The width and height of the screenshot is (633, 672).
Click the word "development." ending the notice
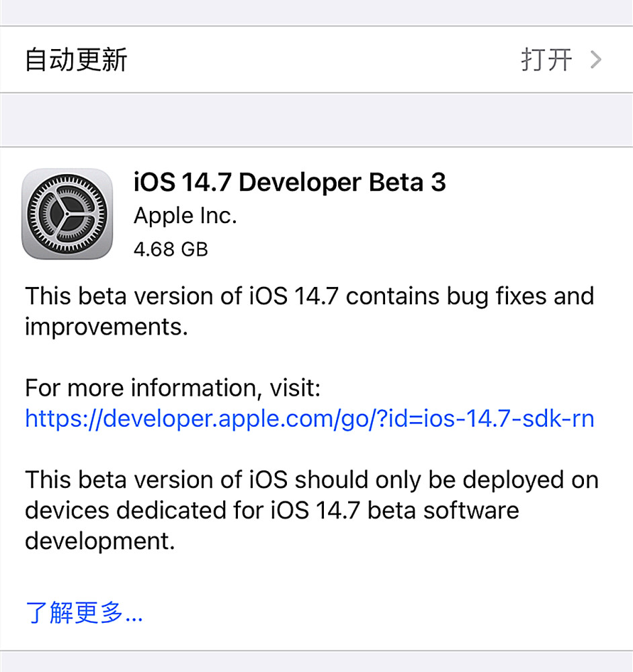[x=100, y=541]
